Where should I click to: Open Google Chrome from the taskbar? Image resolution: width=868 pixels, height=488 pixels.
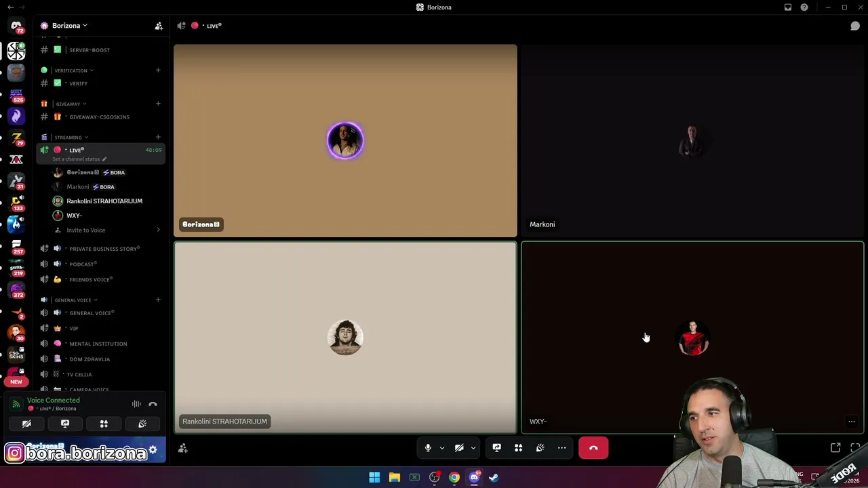click(454, 478)
